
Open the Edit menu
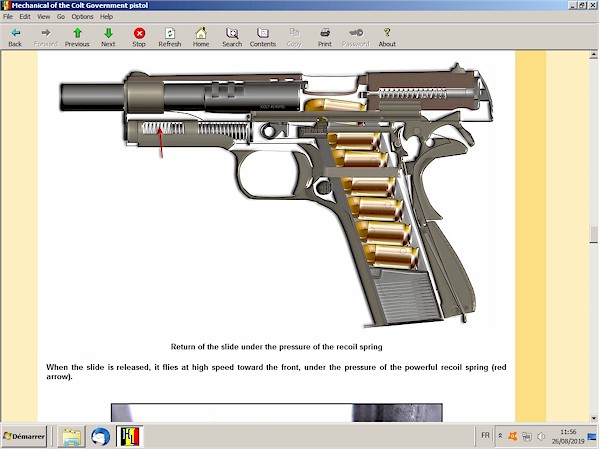(25, 17)
